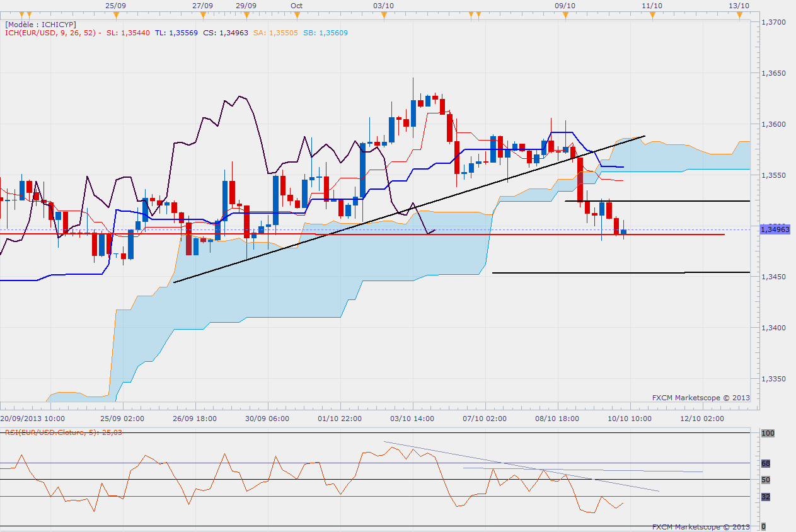796x532 pixels.
Task: Click the "07/10 02:00" time axis label
Action: coord(485,418)
